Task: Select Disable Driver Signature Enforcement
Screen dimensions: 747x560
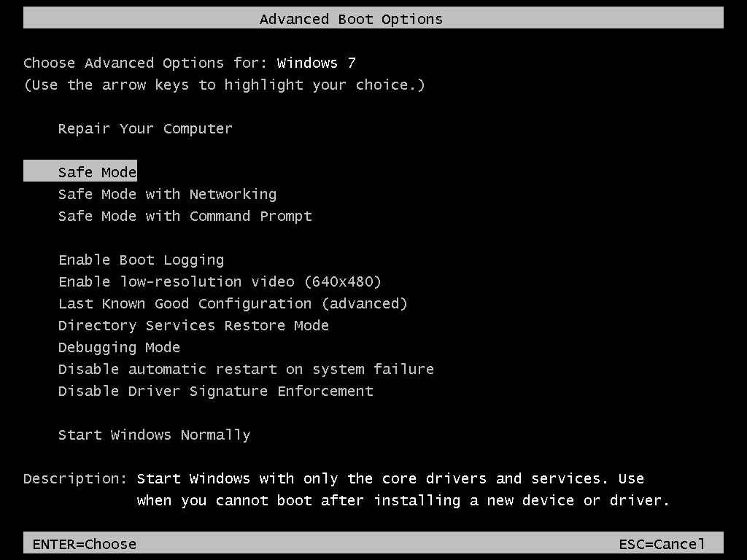Action: click(215, 392)
